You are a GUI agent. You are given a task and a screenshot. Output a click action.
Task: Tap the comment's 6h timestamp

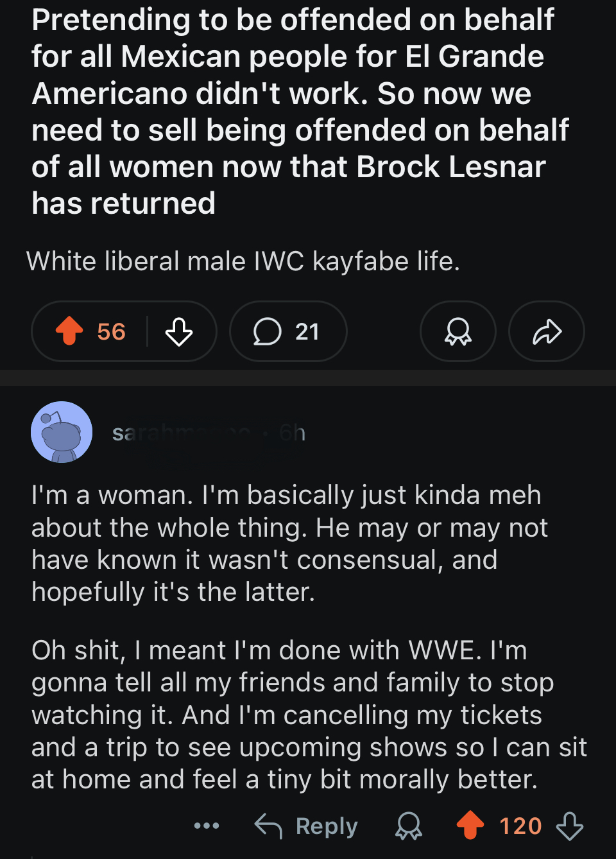(293, 433)
